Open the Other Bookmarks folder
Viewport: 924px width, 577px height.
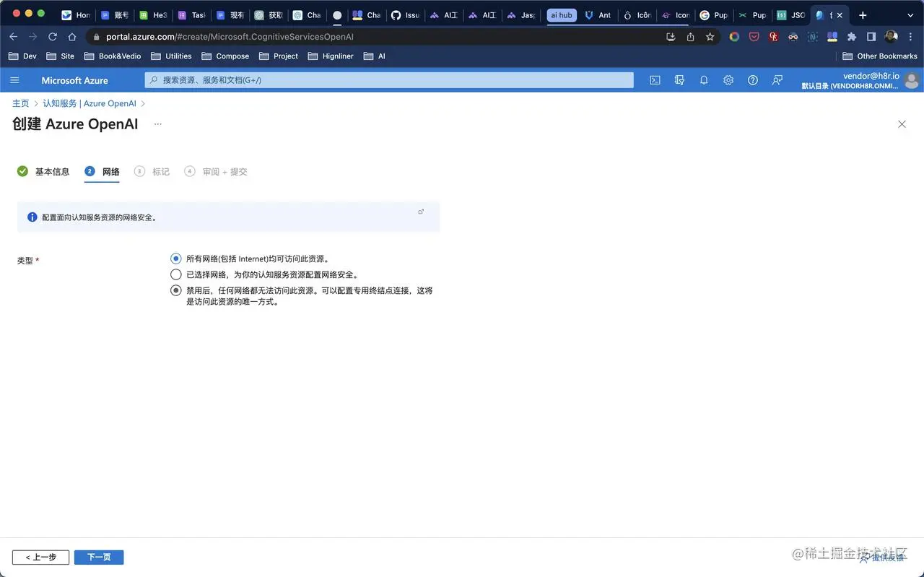pyautogui.click(x=880, y=56)
